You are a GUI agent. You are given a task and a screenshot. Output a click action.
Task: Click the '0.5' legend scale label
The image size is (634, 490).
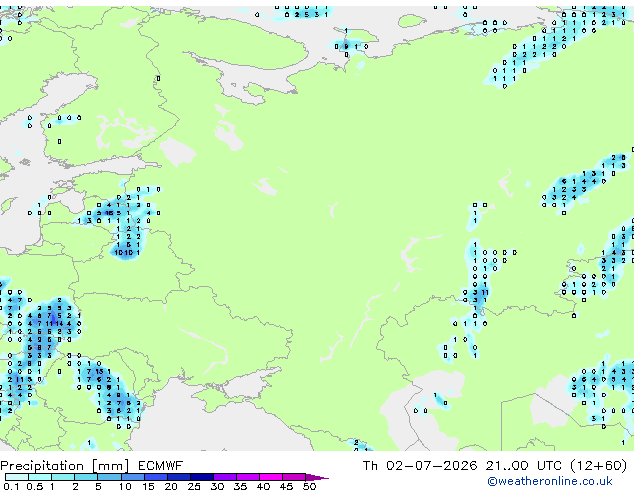(34, 486)
